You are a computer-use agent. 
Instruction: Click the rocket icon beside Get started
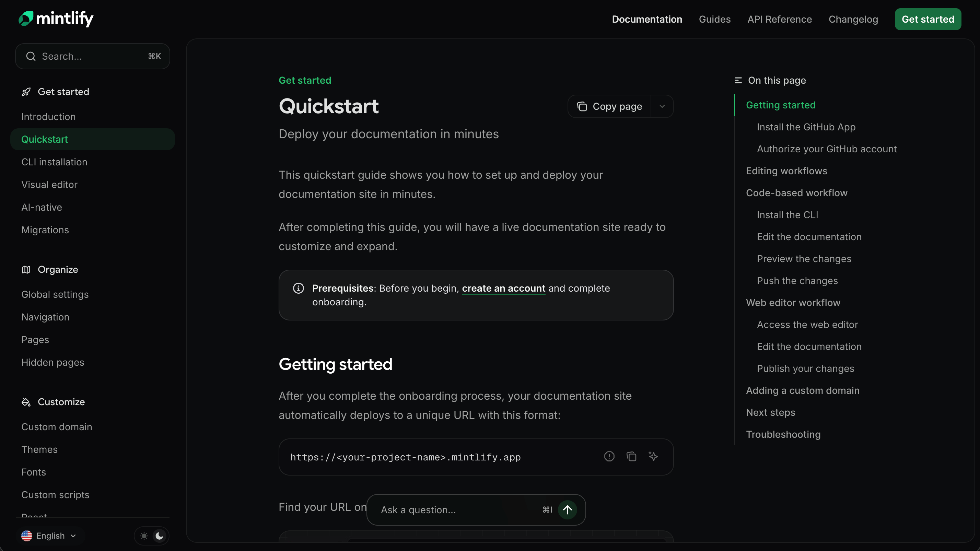26,92
